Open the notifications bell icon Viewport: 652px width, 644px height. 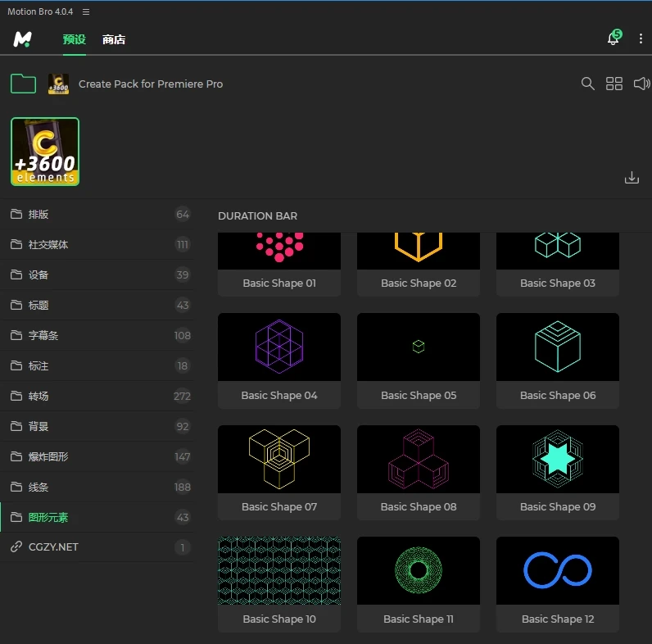coord(613,39)
